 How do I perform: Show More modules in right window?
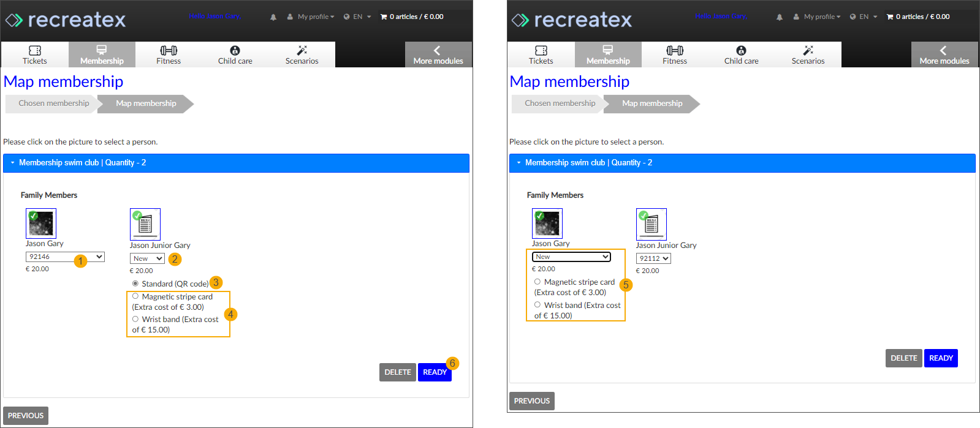click(x=944, y=54)
